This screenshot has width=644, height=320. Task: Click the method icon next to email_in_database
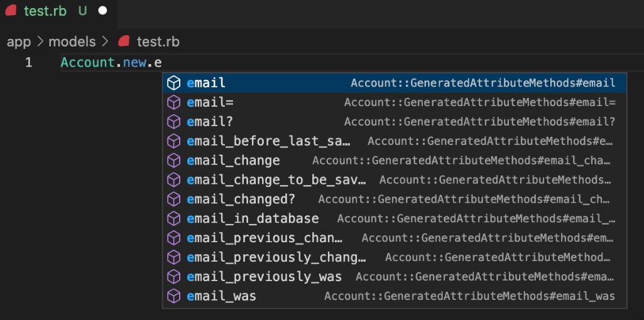(174, 219)
